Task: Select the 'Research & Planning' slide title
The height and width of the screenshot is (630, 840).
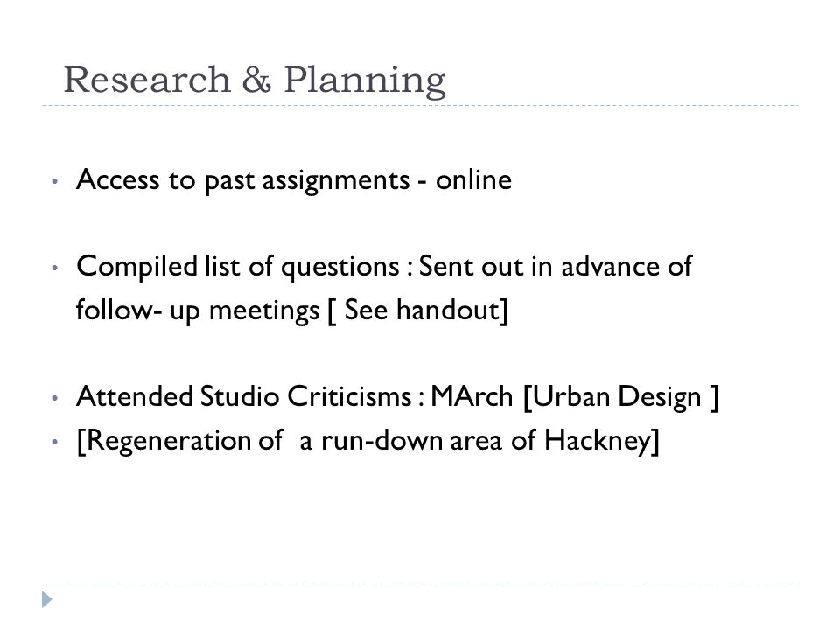Action: pos(255,80)
